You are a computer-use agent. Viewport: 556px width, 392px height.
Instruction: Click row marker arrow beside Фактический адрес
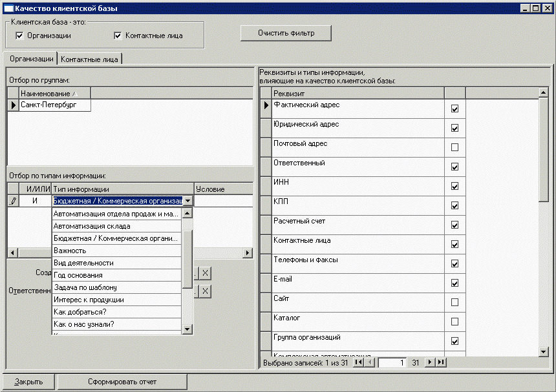(x=266, y=105)
